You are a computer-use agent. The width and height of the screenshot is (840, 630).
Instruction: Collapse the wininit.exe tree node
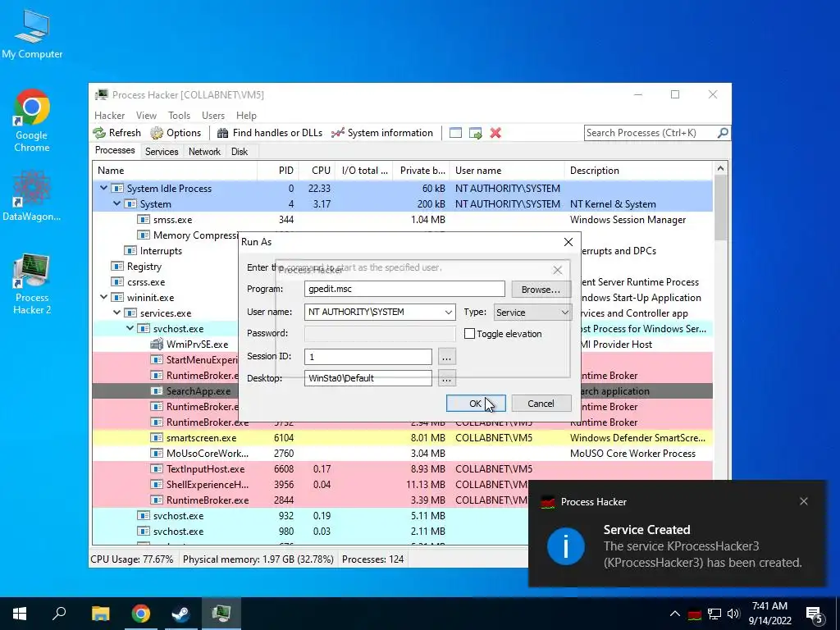pos(104,297)
